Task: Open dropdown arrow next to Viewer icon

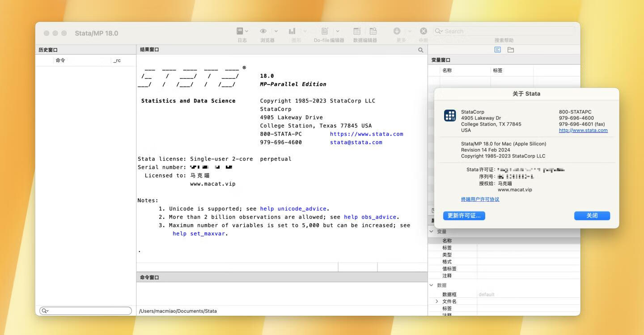Action: tap(276, 31)
